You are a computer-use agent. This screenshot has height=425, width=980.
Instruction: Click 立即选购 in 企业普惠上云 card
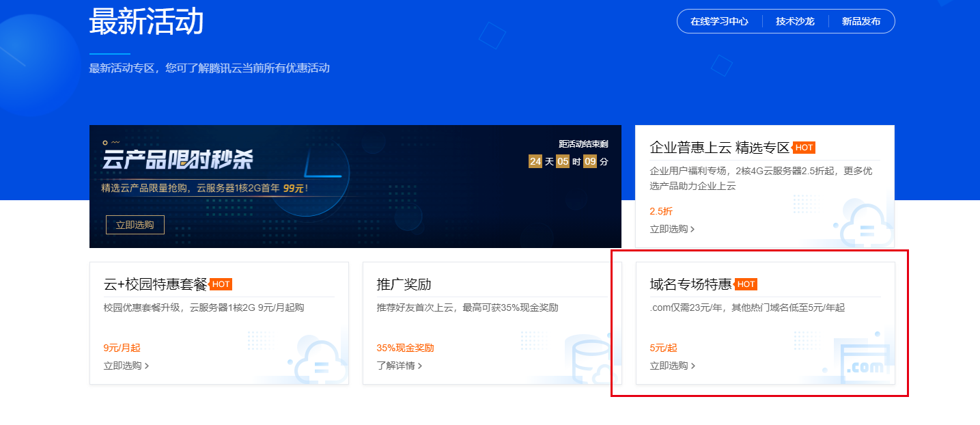672,229
